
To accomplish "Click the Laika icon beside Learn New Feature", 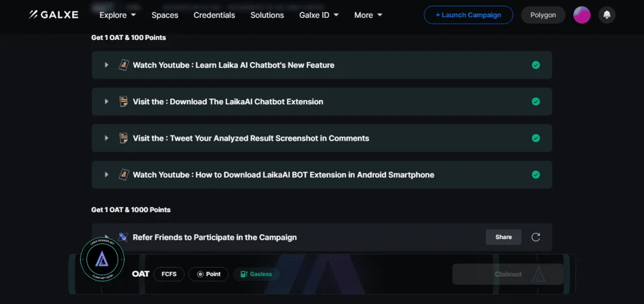I will tap(123, 65).
